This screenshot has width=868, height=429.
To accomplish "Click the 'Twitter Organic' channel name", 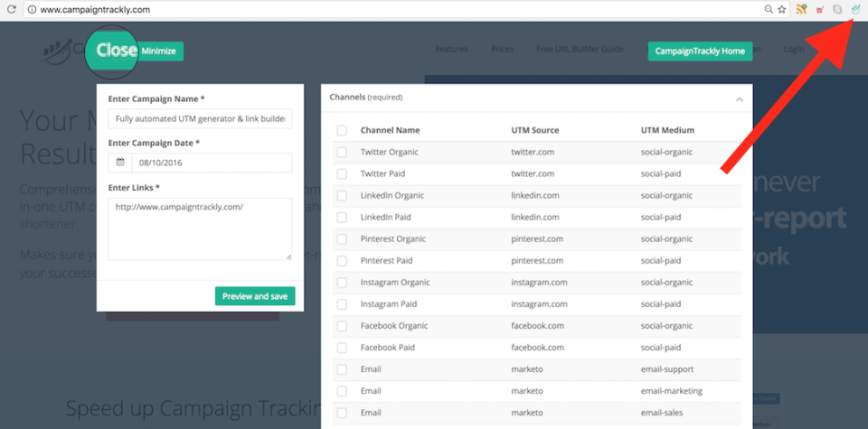I will click(390, 152).
